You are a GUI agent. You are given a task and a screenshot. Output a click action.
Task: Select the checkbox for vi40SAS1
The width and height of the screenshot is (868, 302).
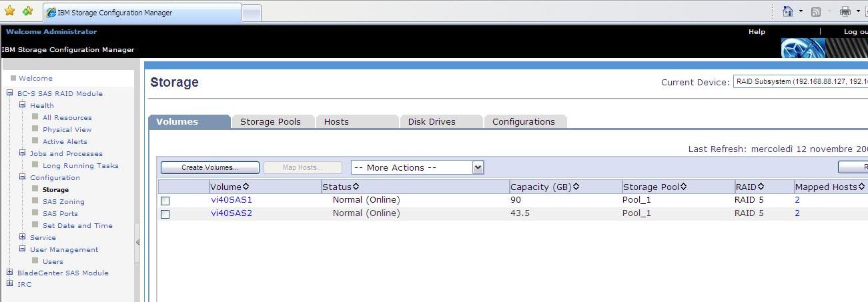point(165,201)
